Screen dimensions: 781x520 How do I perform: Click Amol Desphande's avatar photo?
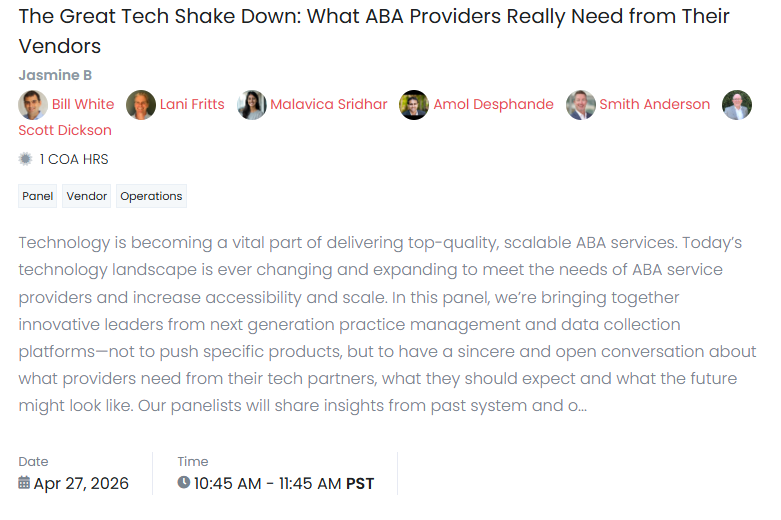[414, 105]
